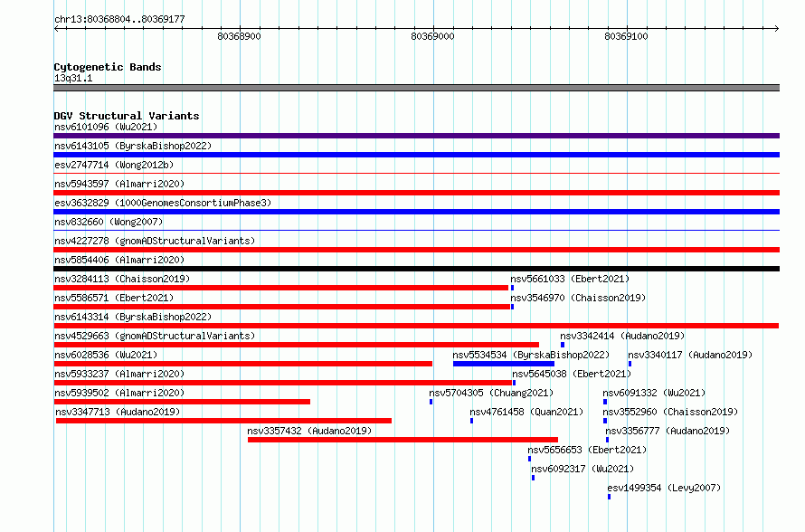Select the nsv5704305 (Chuang2021) label
This screenshot has height=532, width=805.
[x=491, y=393]
